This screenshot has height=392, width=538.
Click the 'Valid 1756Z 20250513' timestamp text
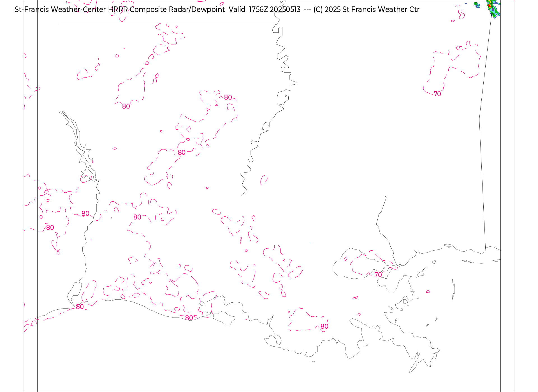point(265,10)
